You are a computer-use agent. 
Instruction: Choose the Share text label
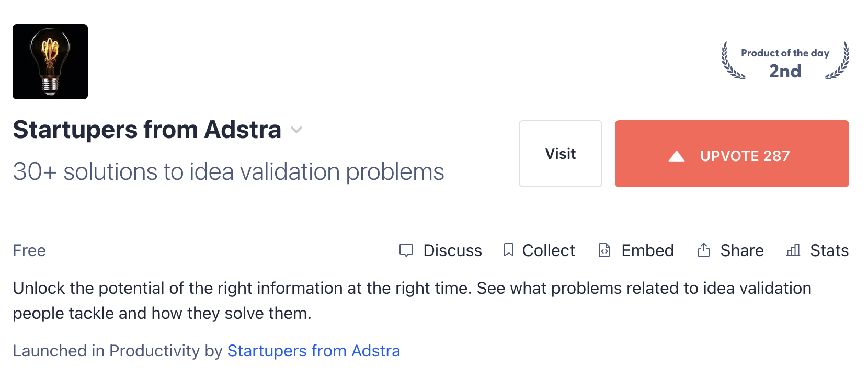point(742,250)
